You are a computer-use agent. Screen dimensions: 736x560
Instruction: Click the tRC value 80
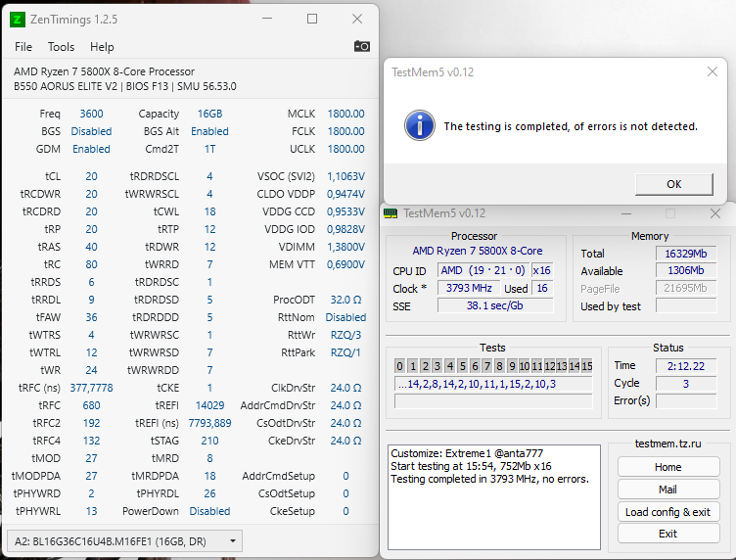(91, 264)
